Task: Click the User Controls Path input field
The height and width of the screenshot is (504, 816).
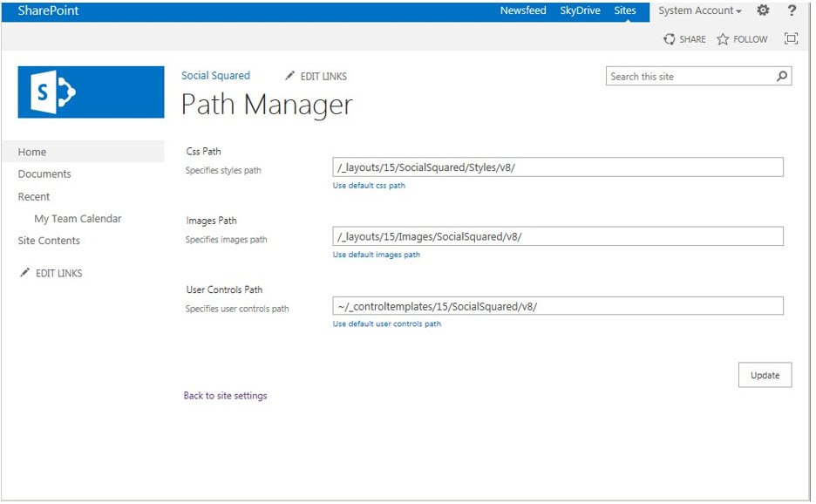Action: click(558, 306)
